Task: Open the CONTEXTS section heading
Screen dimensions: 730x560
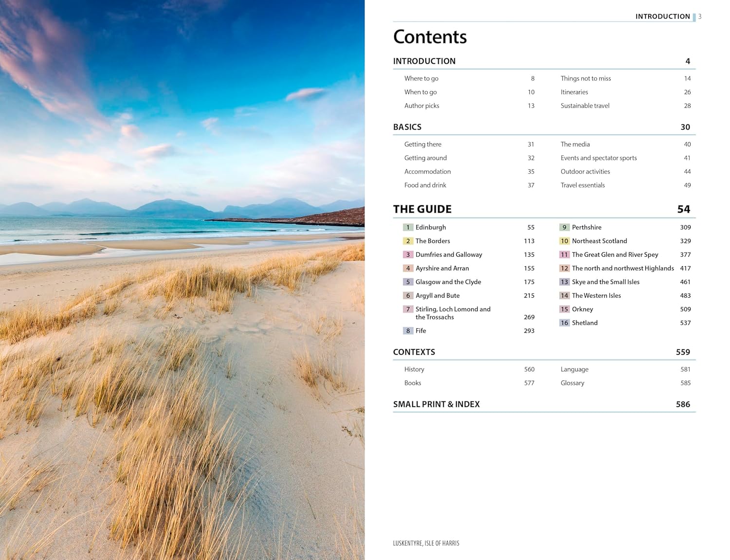Action: point(414,352)
